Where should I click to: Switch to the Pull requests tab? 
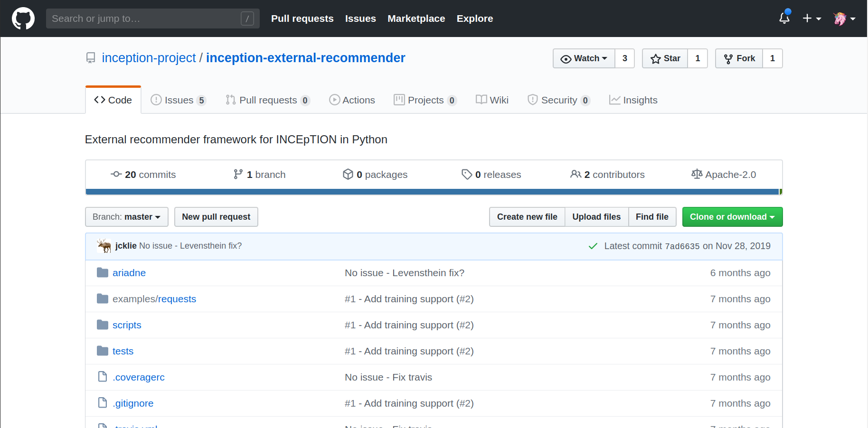268,100
